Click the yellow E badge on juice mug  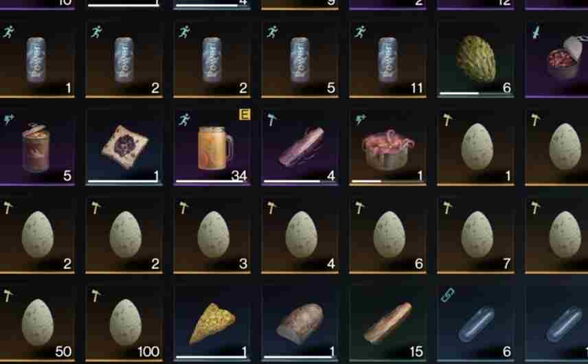pyautogui.click(x=245, y=114)
